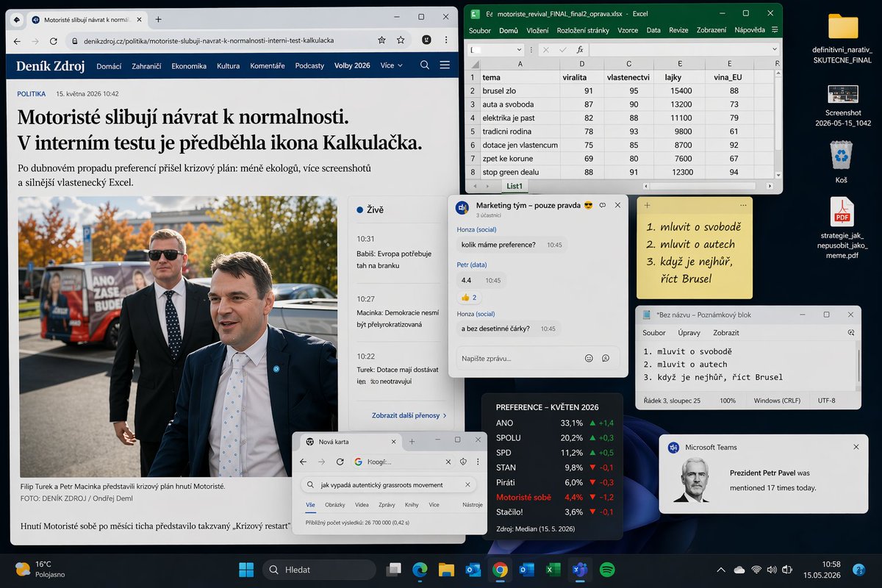Open the Deník Zdroj hamburger menu

(445, 65)
